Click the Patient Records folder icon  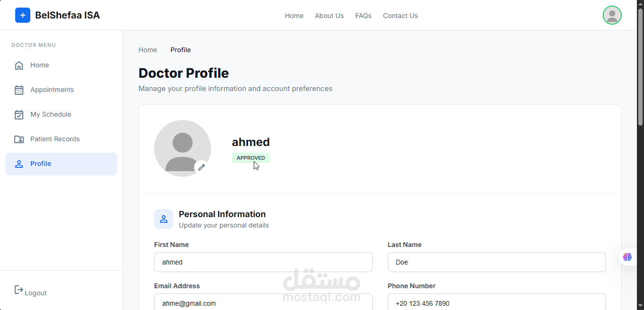click(19, 139)
